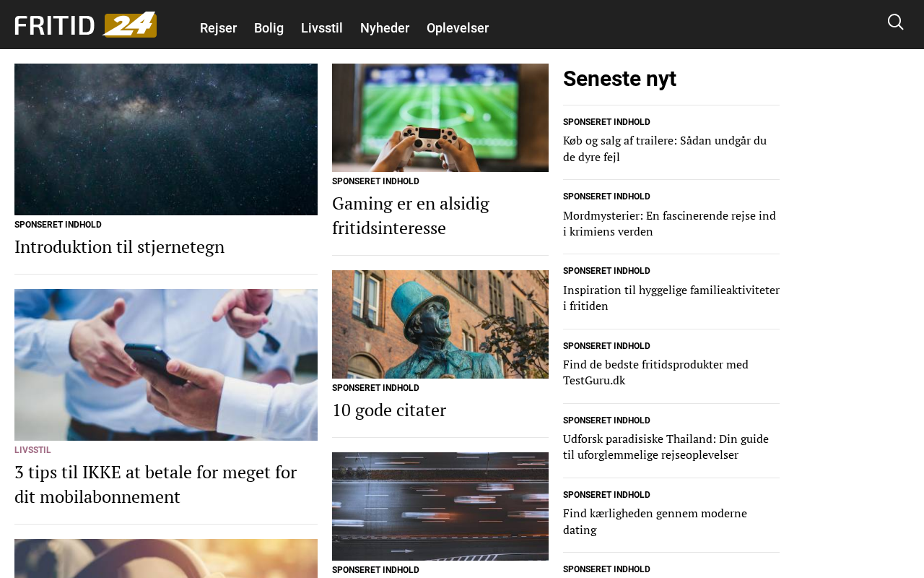Read 3 tips til IKKE at betale headline
924x578 pixels.
tap(156, 485)
